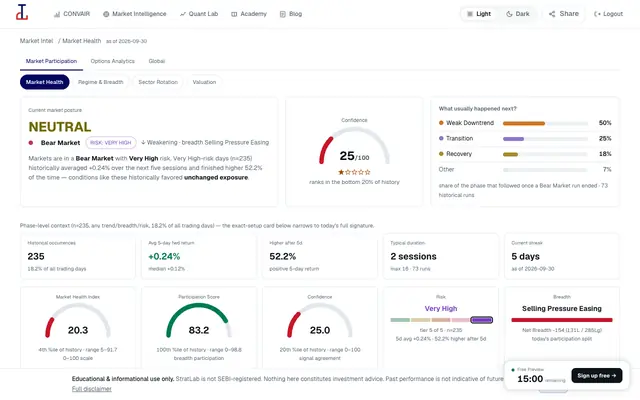
Task: Open the Quant Lab page
Action: click(x=199, y=14)
